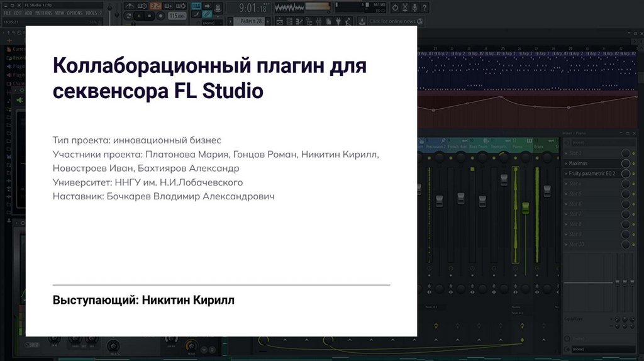Image resolution: width=644 pixels, height=361 pixels.
Task: Click the Piano track send routing diamond
Action: point(522,340)
